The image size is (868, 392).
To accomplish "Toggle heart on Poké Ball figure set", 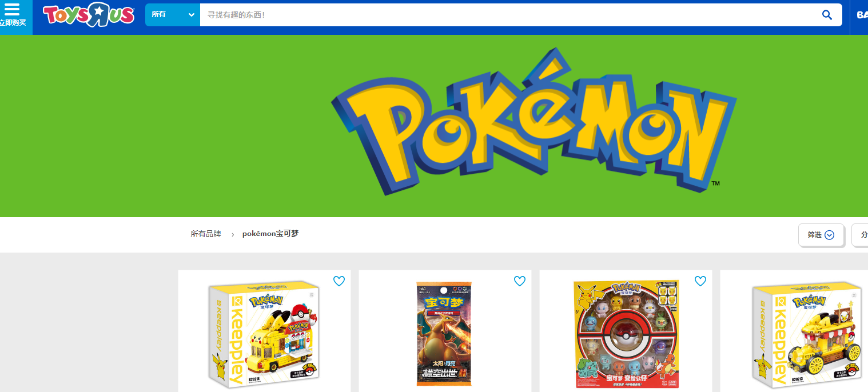I will pos(700,281).
